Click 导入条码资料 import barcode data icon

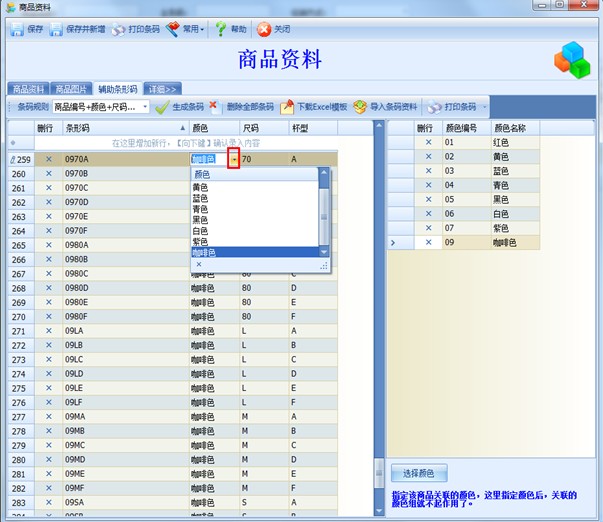tap(360, 107)
